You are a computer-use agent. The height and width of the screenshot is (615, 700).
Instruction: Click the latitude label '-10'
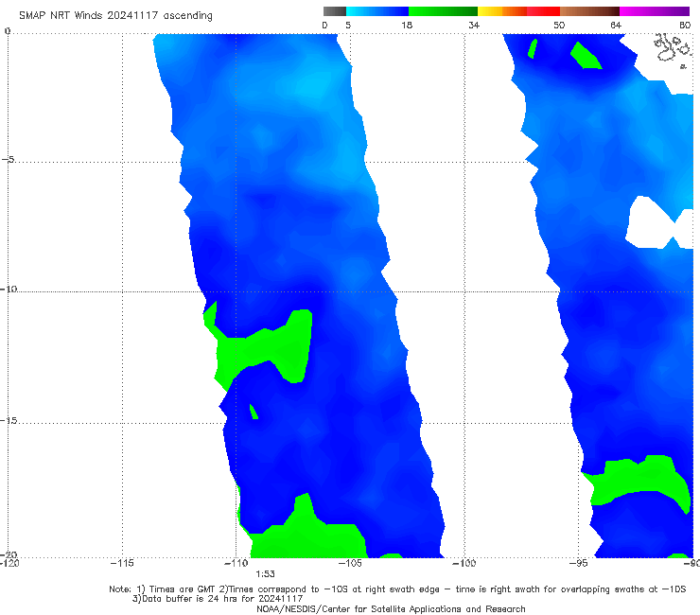pyautogui.click(x=9, y=289)
